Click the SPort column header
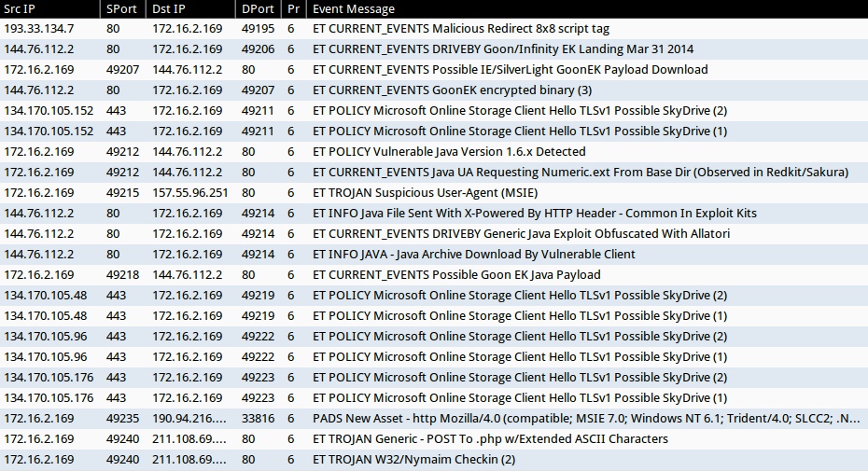The image size is (868, 471). [121, 8]
